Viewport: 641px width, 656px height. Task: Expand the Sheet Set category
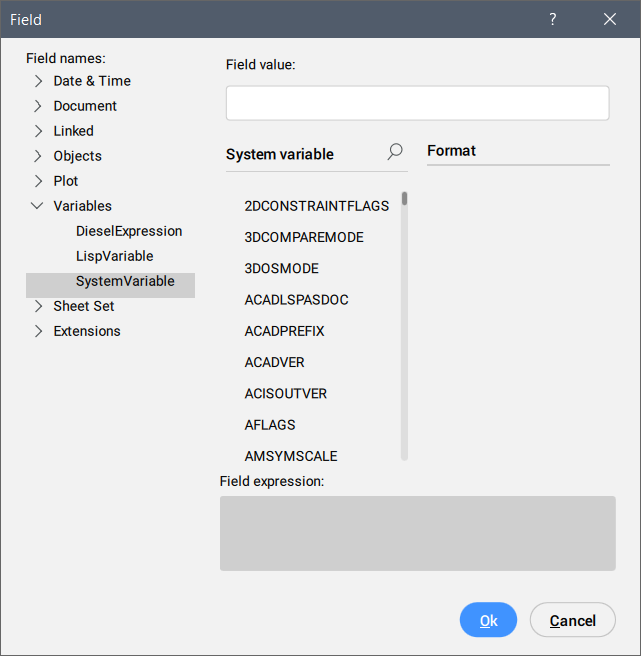click(x=38, y=306)
